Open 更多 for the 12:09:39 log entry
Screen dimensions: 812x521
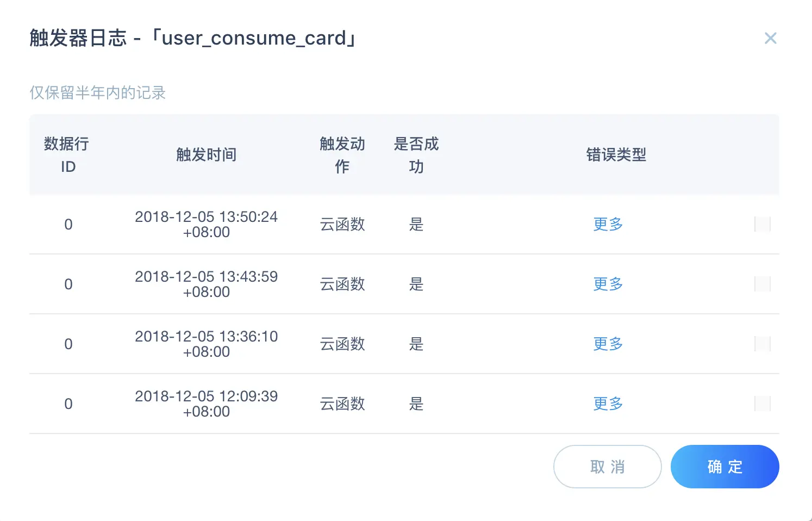pos(608,404)
